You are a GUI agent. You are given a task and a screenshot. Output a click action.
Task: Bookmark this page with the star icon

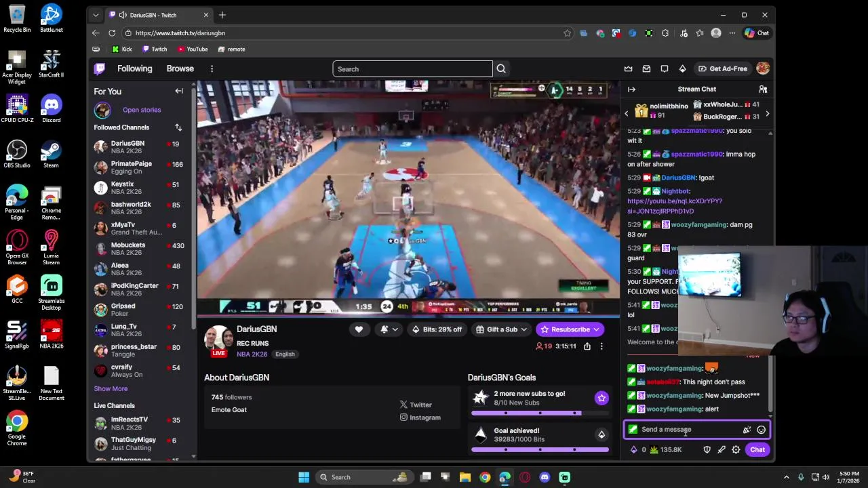coord(567,33)
